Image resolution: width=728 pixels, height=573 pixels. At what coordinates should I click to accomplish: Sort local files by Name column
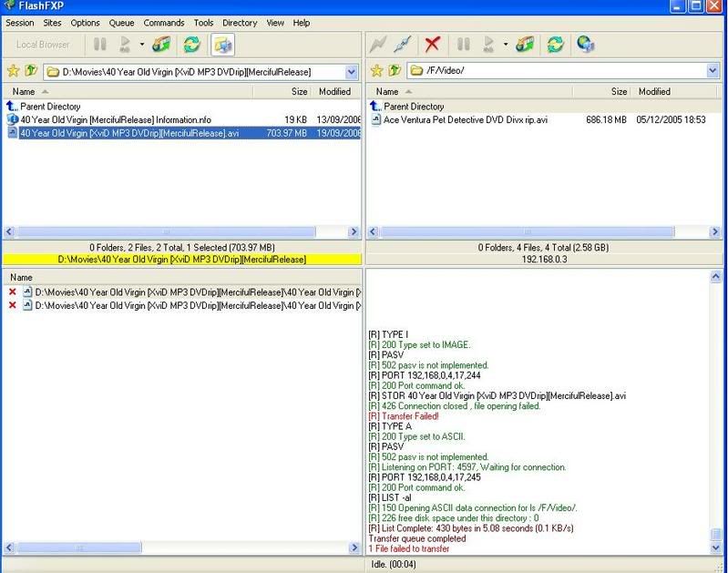click(x=128, y=91)
